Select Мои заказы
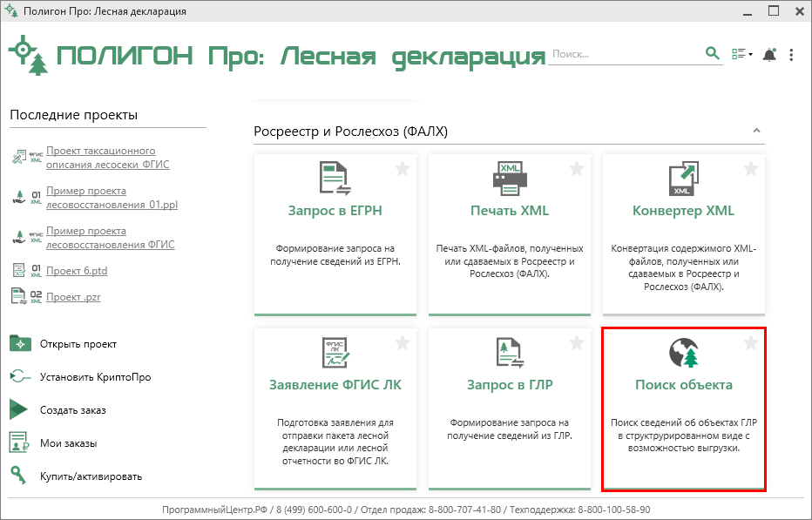This screenshot has width=812, height=520. [x=68, y=443]
